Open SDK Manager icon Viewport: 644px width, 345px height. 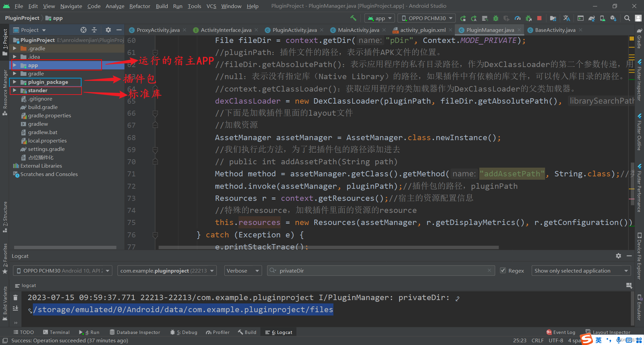click(613, 18)
